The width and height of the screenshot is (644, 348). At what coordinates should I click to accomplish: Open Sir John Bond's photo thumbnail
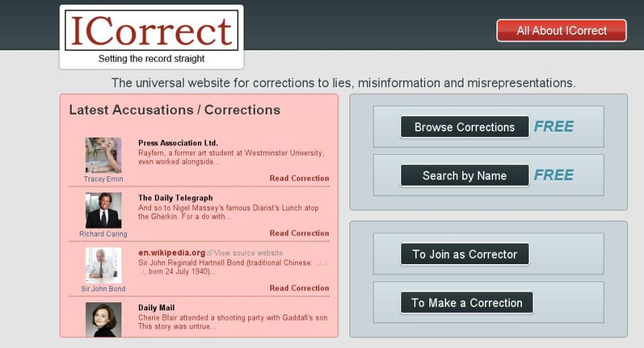(103, 265)
